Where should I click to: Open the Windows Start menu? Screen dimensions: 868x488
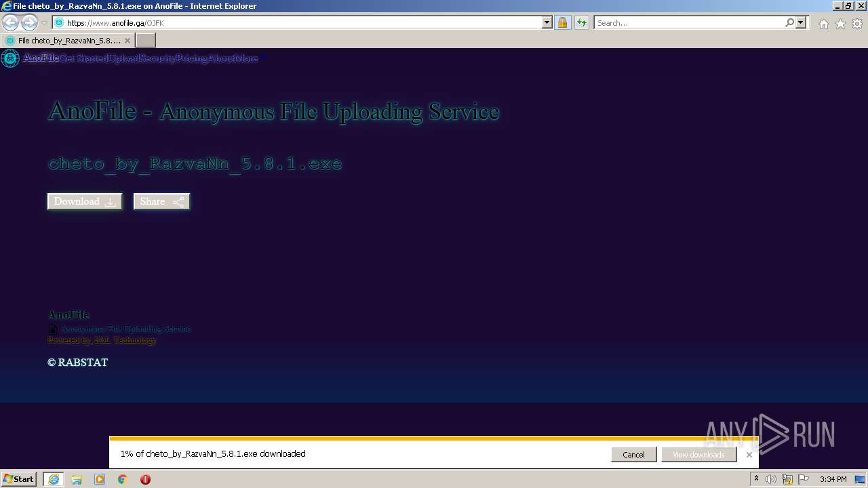pos(18,479)
